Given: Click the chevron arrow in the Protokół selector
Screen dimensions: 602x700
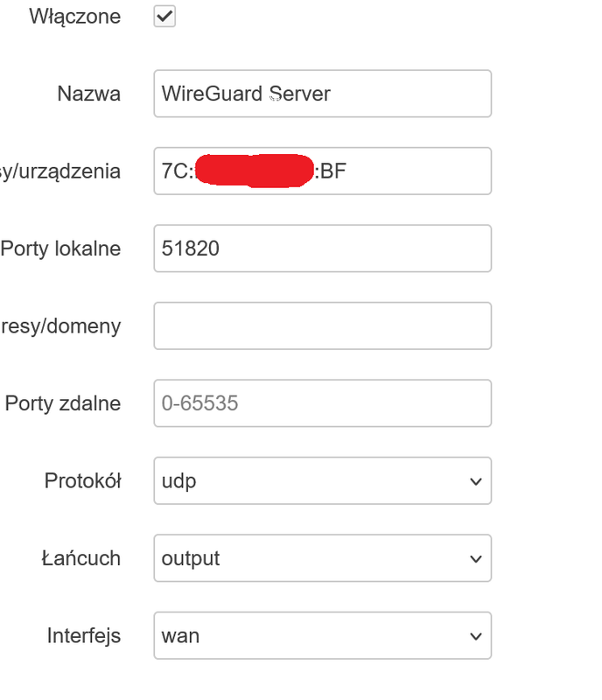Looking at the screenshot, I should (x=476, y=481).
